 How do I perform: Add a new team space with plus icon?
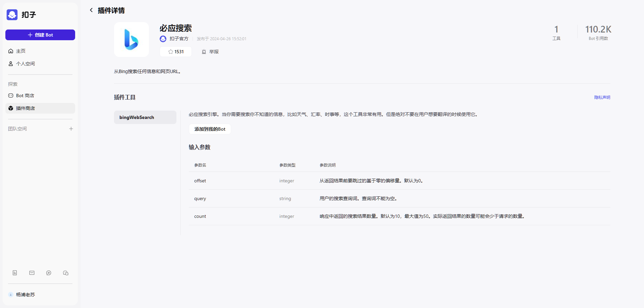[71, 129]
